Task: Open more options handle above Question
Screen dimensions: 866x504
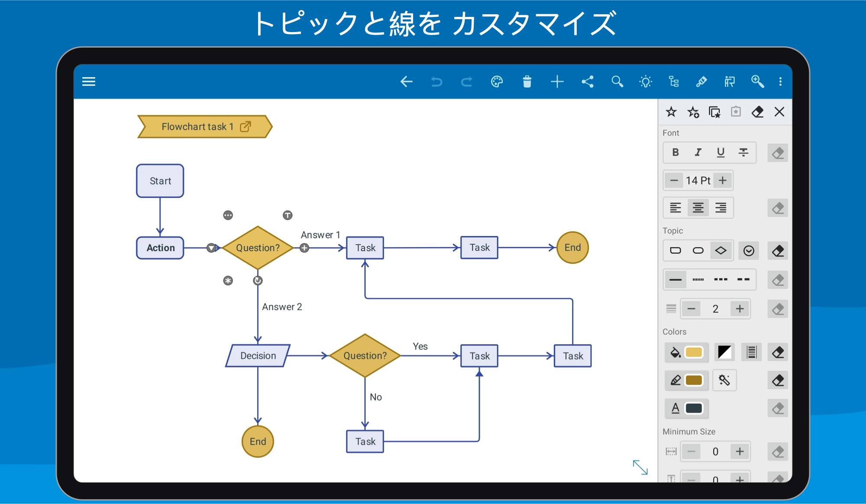Action: [228, 215]
